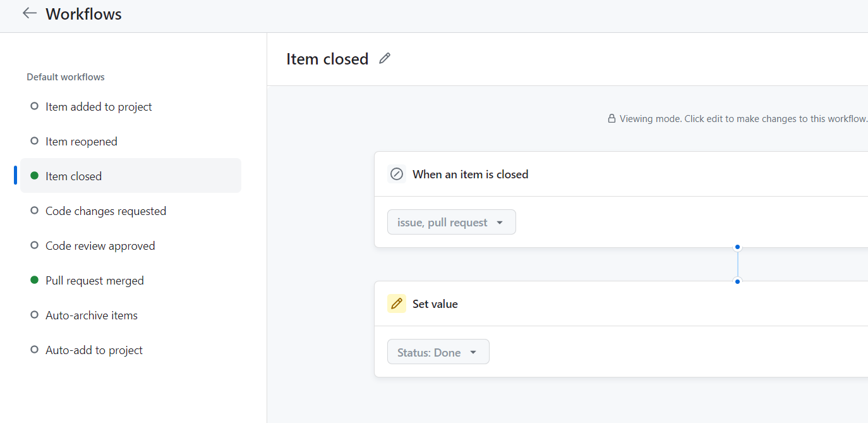Click the green status dot for Item closed
This screenshot has height=423, width=868.
coord(35,176)
